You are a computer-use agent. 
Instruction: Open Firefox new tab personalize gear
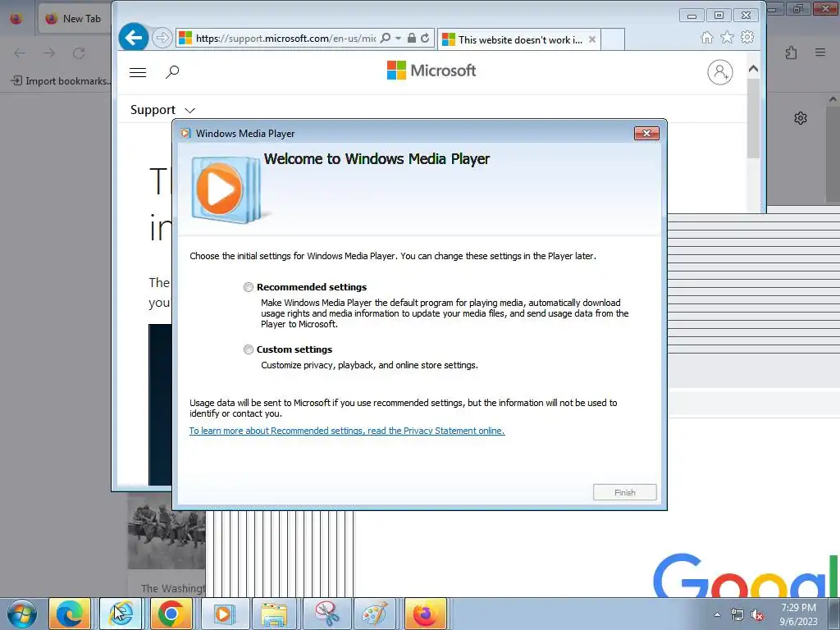click(x=801, y=118)
